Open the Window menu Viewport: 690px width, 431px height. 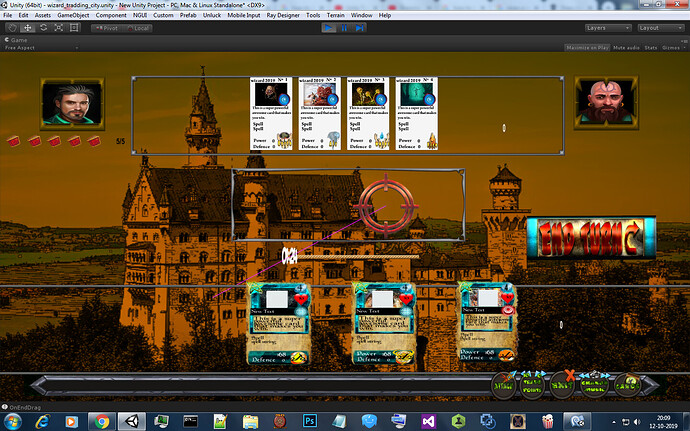click(x=362, y=15)
